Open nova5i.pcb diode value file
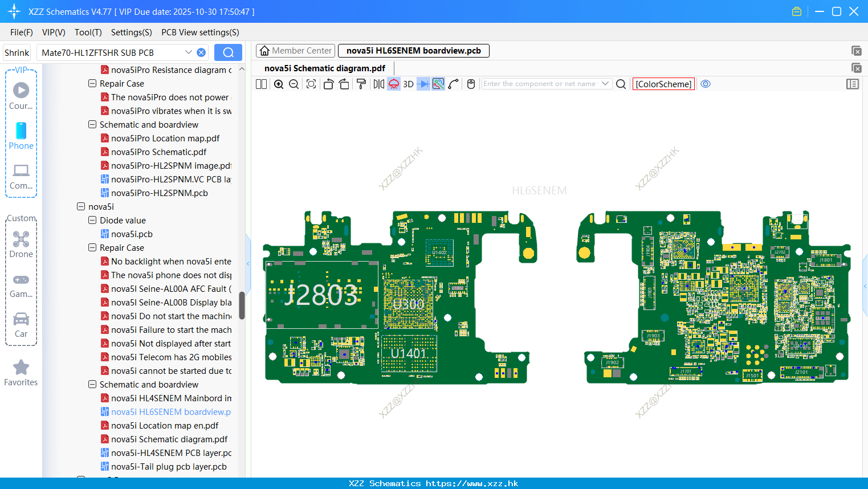Screen dimensions: 868x489 tap(127, 234)
